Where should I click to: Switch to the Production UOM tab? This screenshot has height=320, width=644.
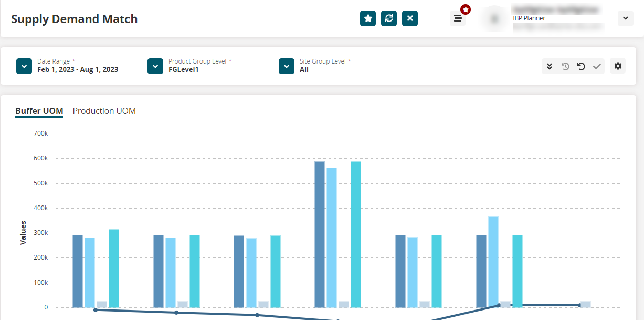coord(104,111)
